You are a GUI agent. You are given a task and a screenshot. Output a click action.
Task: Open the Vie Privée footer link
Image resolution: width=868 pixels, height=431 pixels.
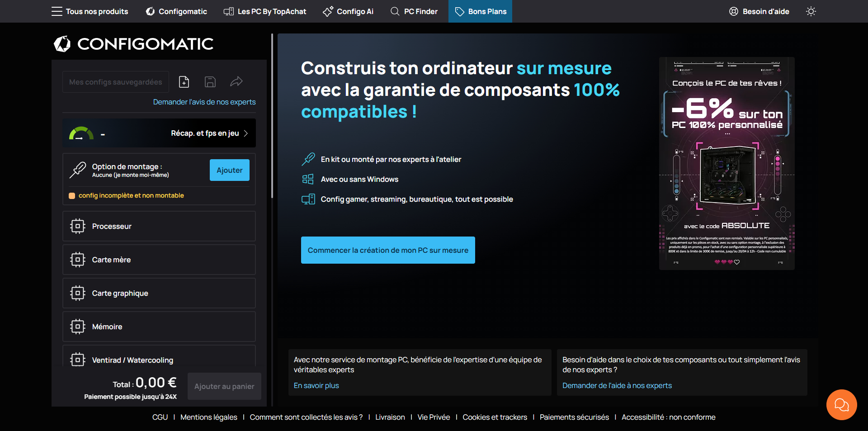(434, 417)
